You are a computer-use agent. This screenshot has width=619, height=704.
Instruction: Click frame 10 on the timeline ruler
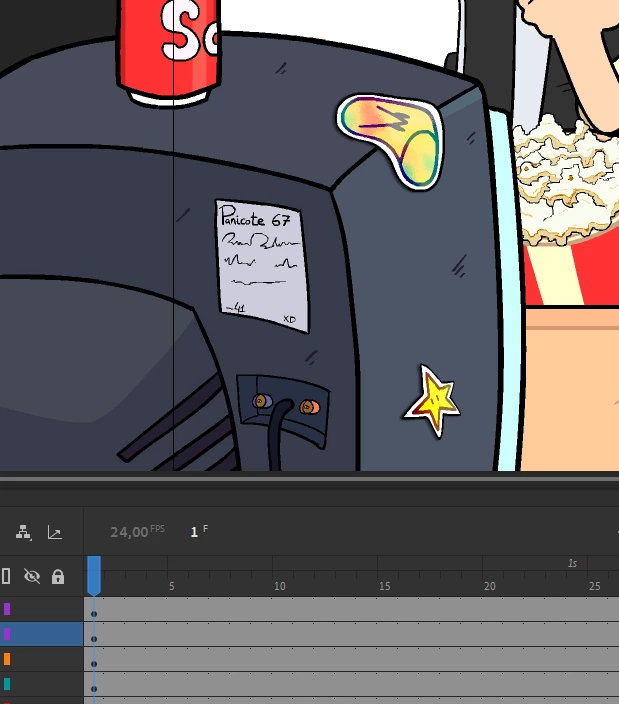(280, 586)
